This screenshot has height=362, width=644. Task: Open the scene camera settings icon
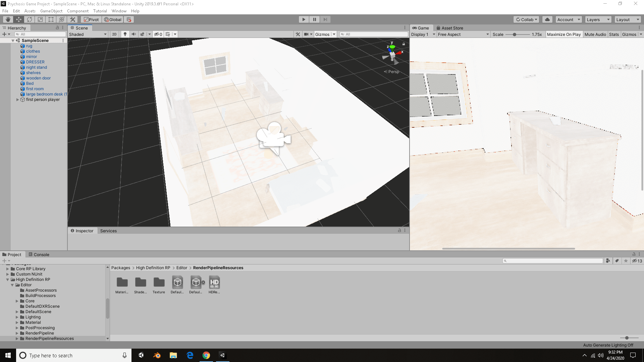point(306,34)
